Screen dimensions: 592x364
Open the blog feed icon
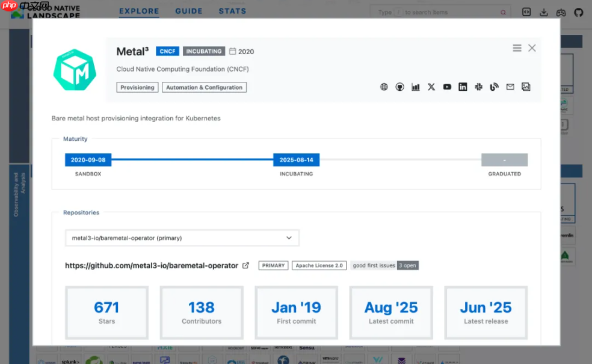[x=495, y=87]
